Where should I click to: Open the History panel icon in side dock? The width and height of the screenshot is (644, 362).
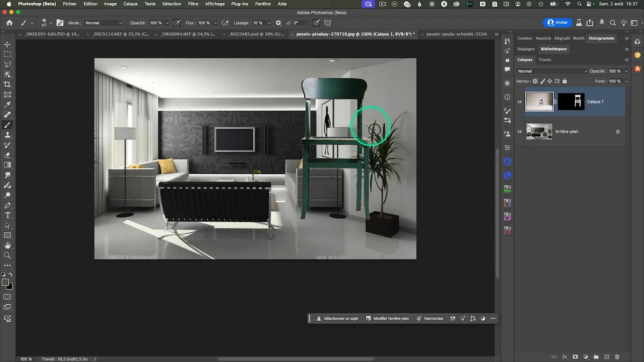pos(507,42)
